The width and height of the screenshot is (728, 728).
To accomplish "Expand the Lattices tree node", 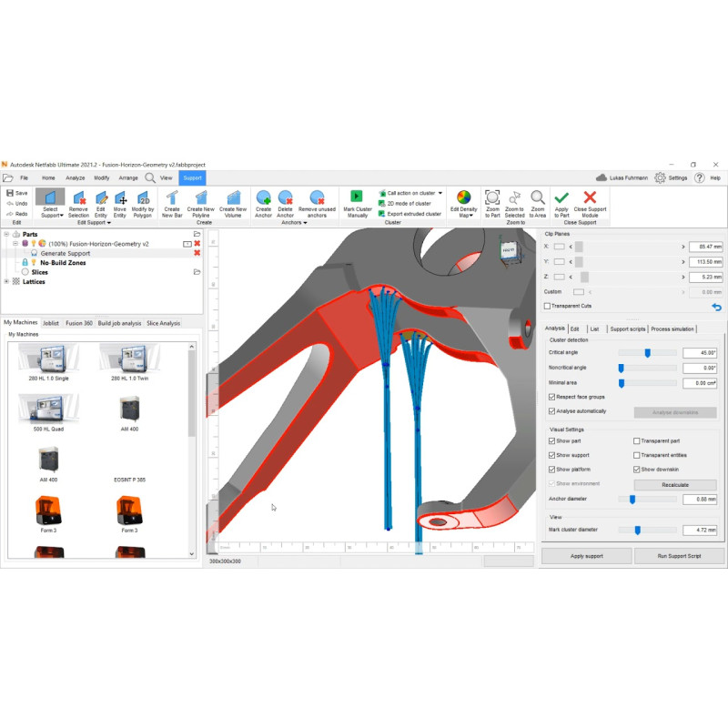I will tap(7, 282).
